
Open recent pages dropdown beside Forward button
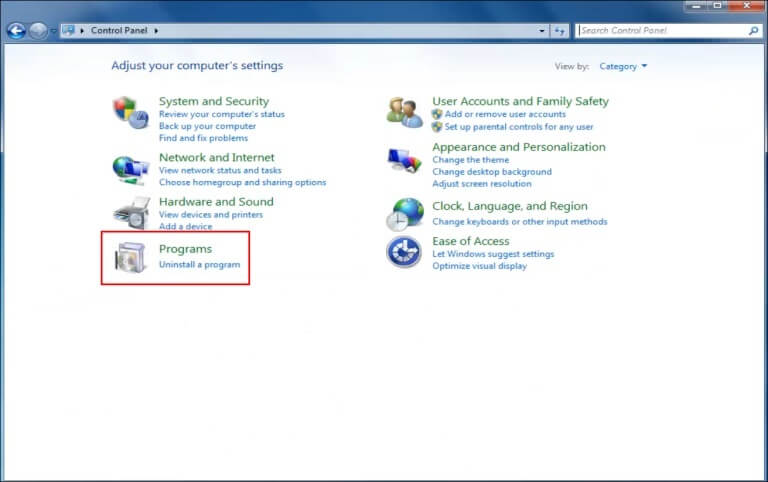click(52, 31)
